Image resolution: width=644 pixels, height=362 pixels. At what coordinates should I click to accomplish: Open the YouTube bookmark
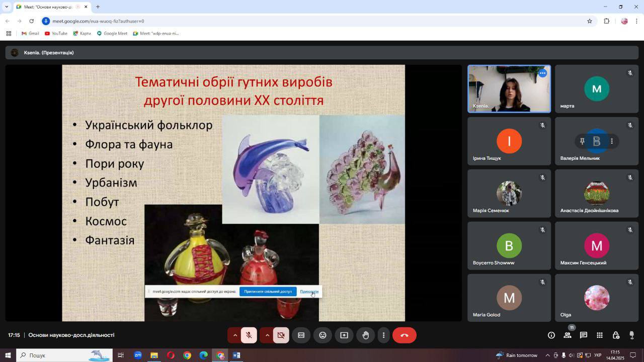click(x=56, y=34)
